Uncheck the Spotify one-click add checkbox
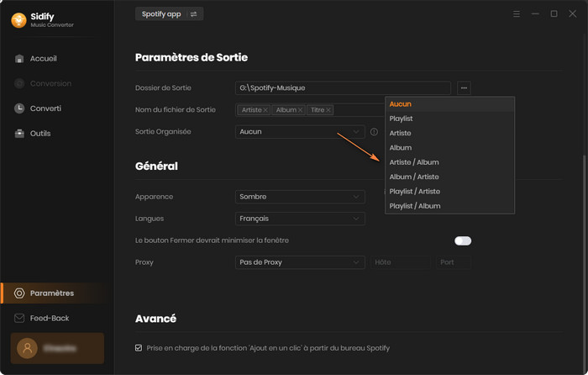 (x=139, y=347)
